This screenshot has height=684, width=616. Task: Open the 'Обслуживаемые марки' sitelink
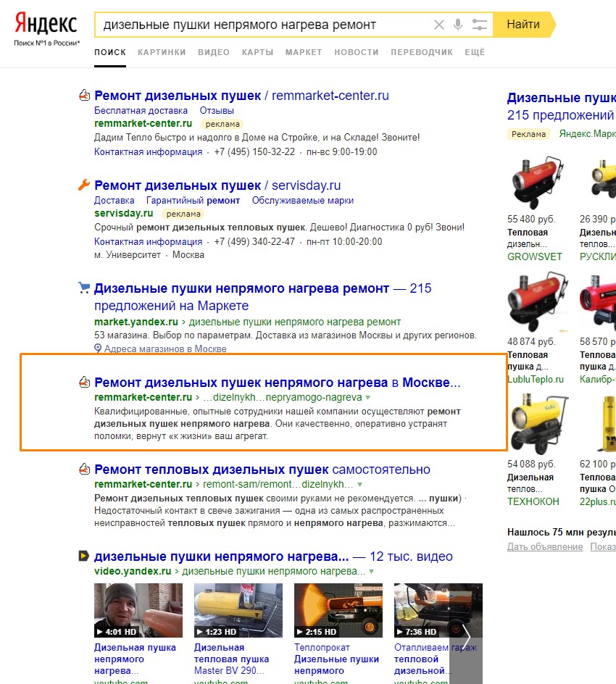point(303,201)
